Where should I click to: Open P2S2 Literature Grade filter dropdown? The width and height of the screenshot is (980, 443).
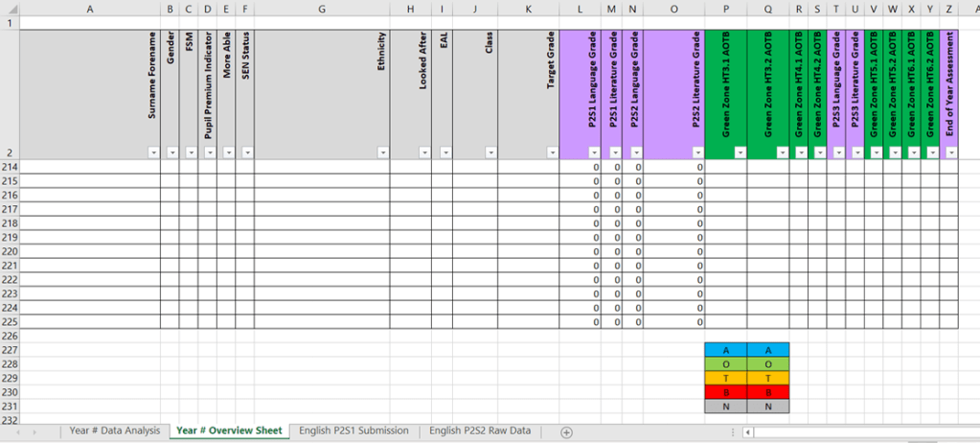tap(696, 152)
